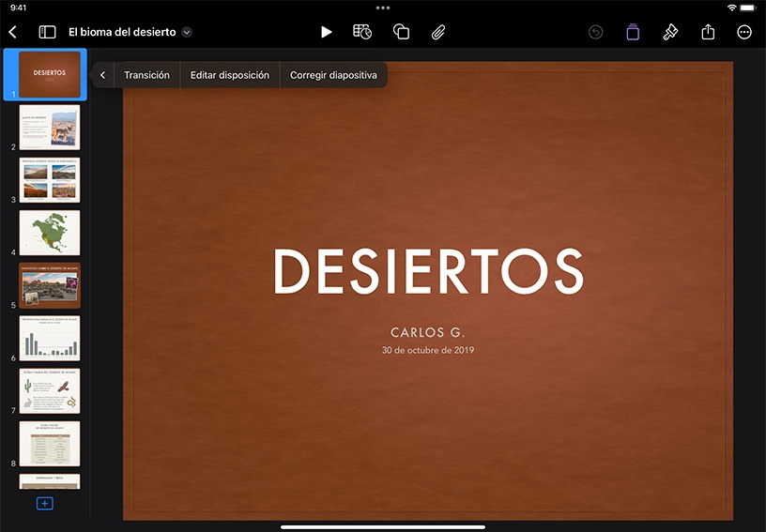Open the purple document view icon

[633, 32]
